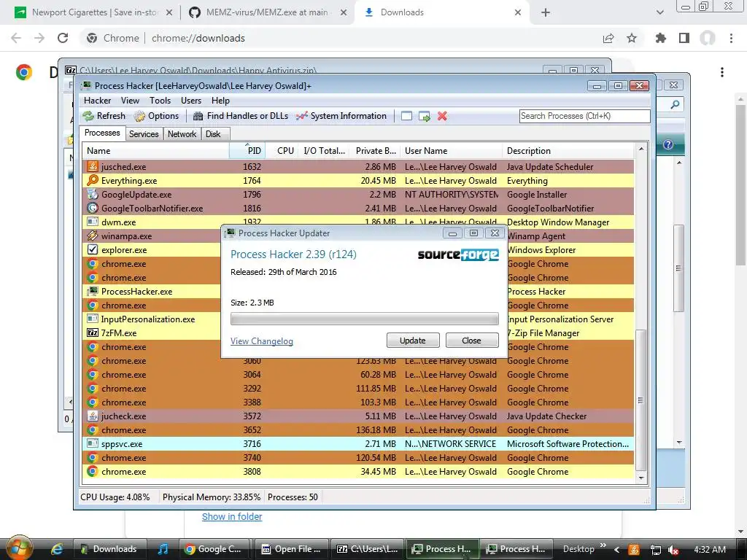Bookmark this page with the star icon

(x=632, y=38)
